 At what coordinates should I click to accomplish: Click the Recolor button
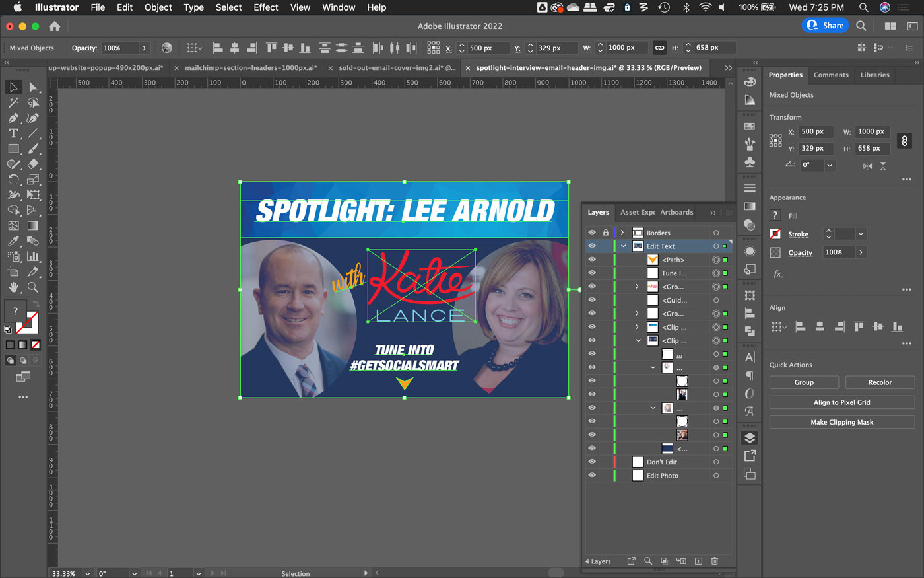[880, 382]
